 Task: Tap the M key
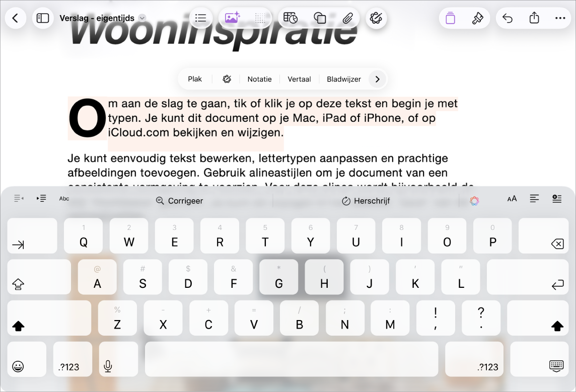[x=390, y=318]
